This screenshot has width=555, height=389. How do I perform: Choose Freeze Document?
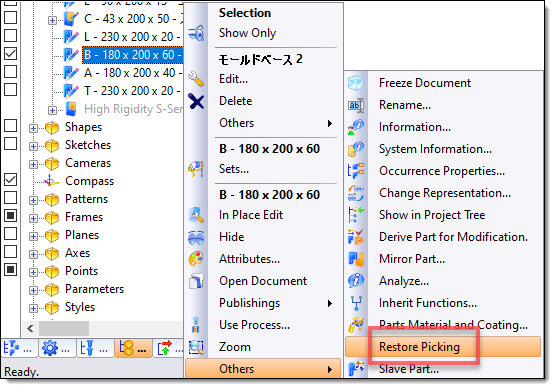click(x=443, y=83)
